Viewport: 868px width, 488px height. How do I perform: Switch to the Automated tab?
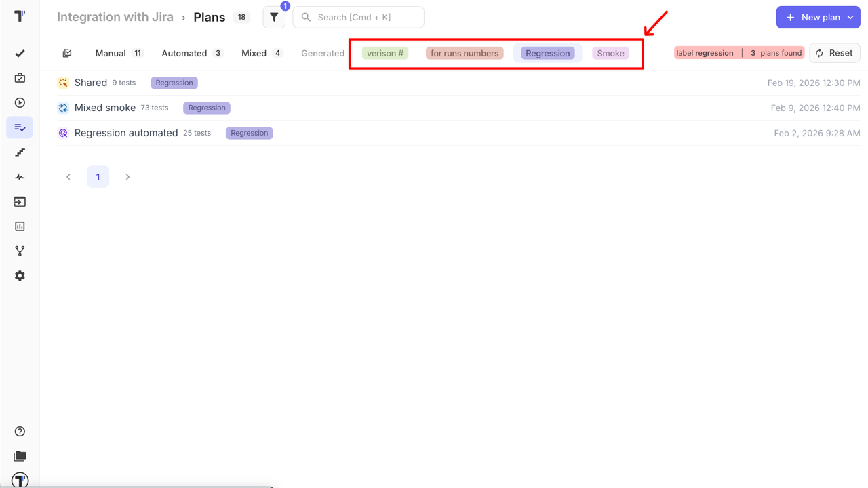[184, 53]
